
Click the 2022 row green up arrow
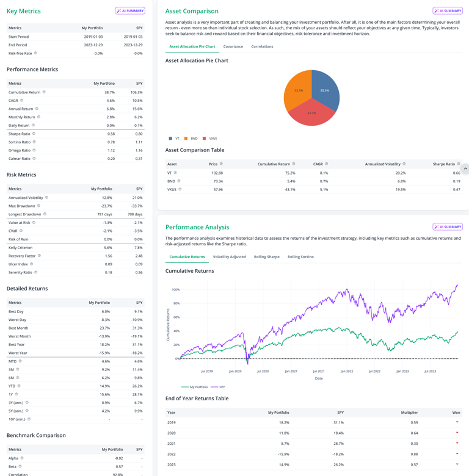click(x=457, y=453)
